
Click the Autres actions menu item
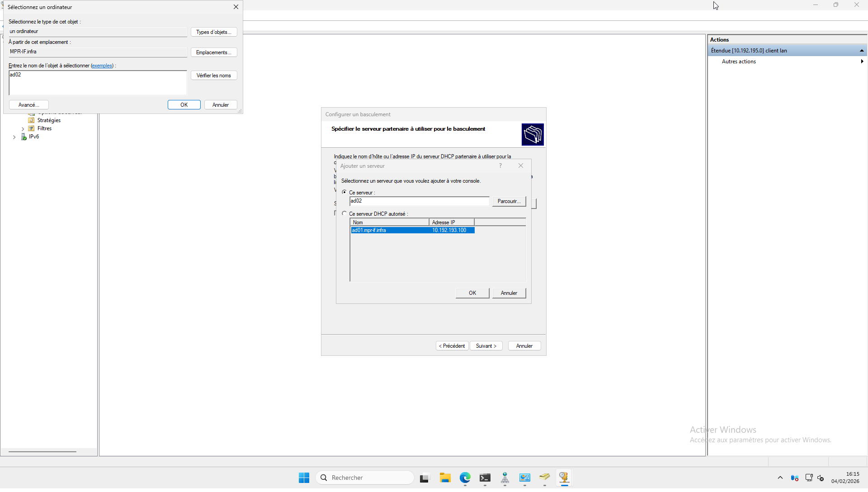[739, 61]
